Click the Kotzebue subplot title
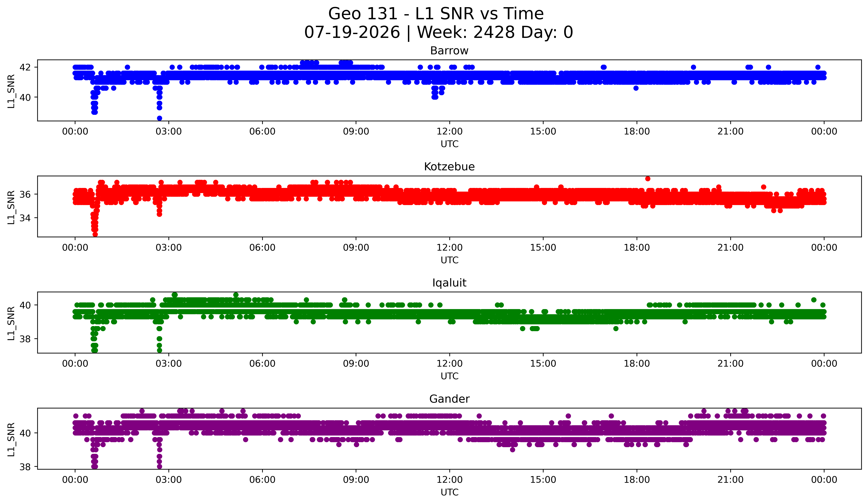Image resolution: width=868 pixels, height=504 pixels. [x=449, y=167]
